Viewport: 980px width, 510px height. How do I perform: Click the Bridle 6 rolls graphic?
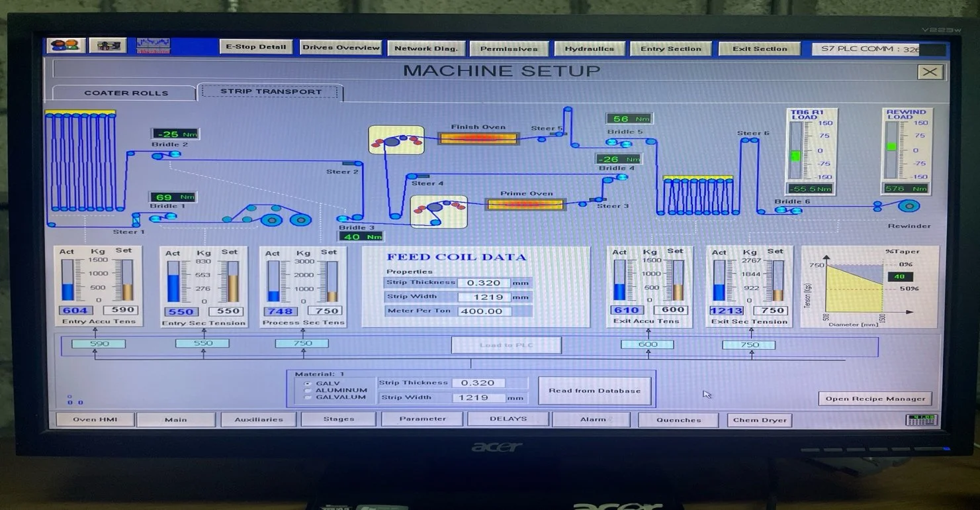[789, 211]
